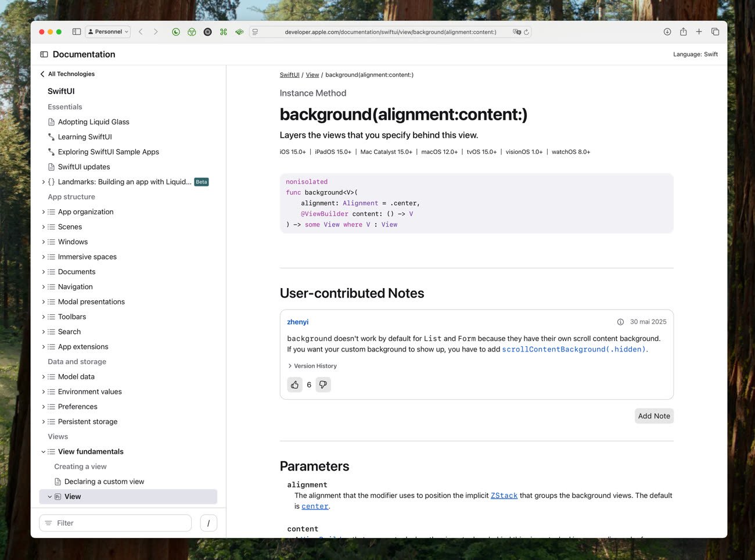Click the green layers extension icon
This screenshot has width=755, height=560.
239,32
